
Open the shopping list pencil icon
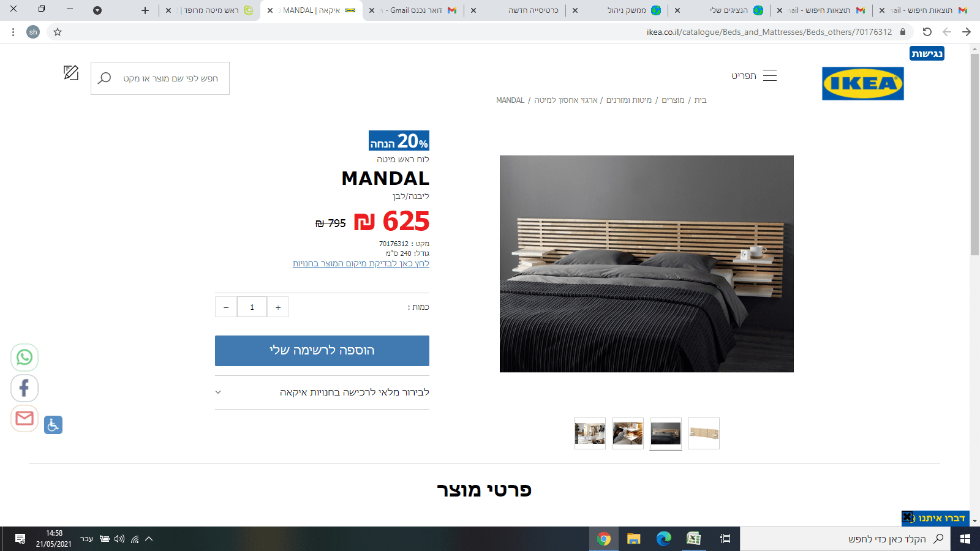(x=71, y=73)
